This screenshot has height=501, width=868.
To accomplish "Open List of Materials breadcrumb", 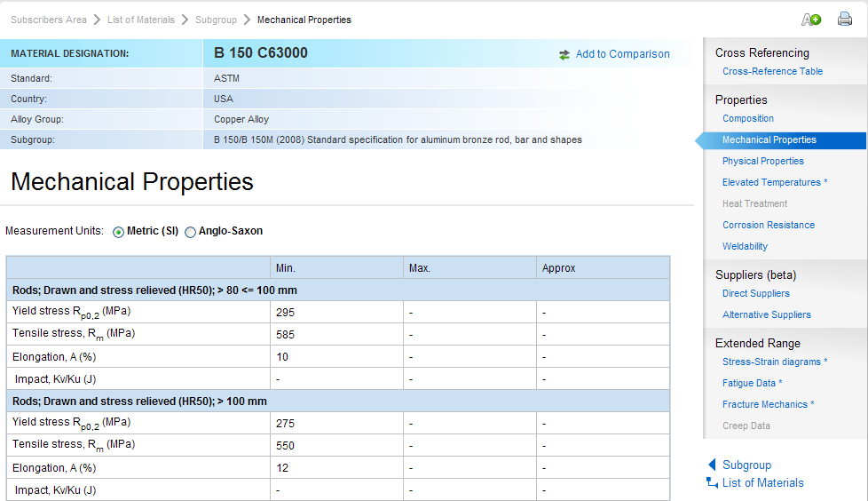I will 141,20.
